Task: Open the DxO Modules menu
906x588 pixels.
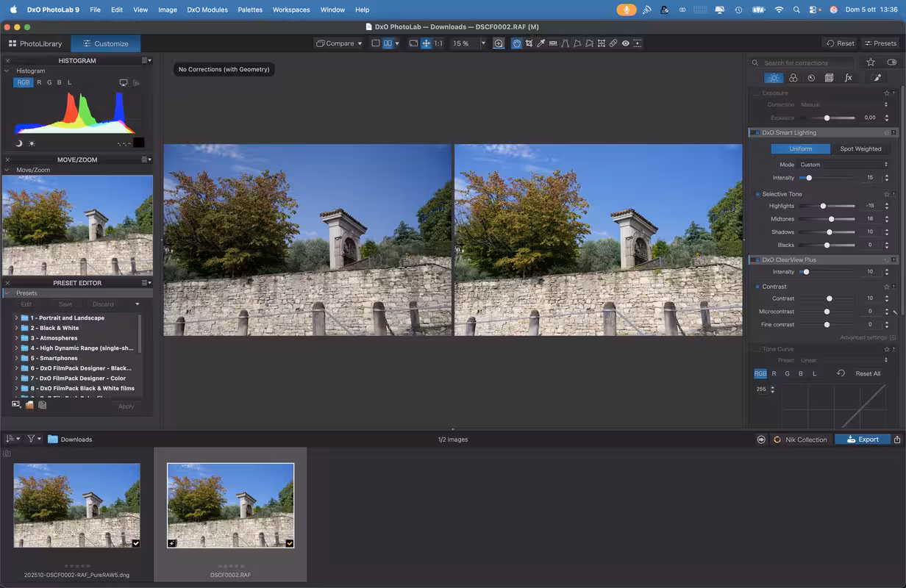Action: coord(207,10)
